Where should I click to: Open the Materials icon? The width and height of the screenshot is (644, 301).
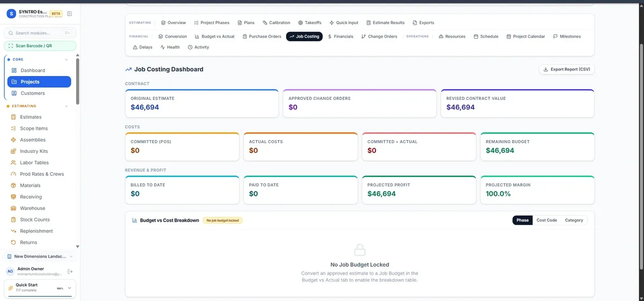[14, 185]
